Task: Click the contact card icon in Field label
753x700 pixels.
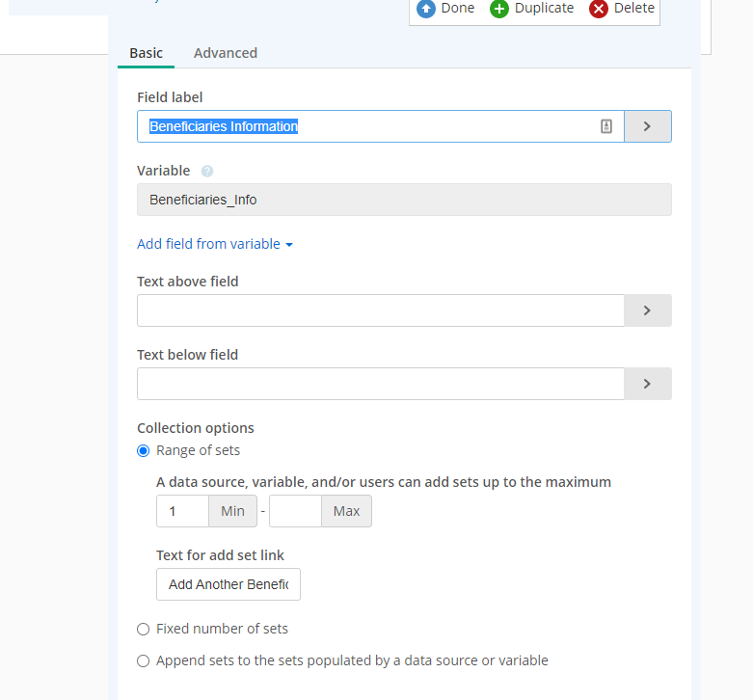Action: (606, 126)
